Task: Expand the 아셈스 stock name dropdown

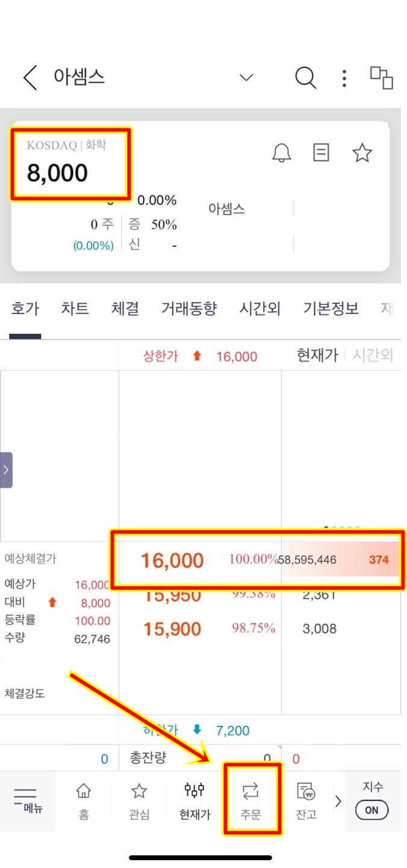Action: tap(246, 78)
